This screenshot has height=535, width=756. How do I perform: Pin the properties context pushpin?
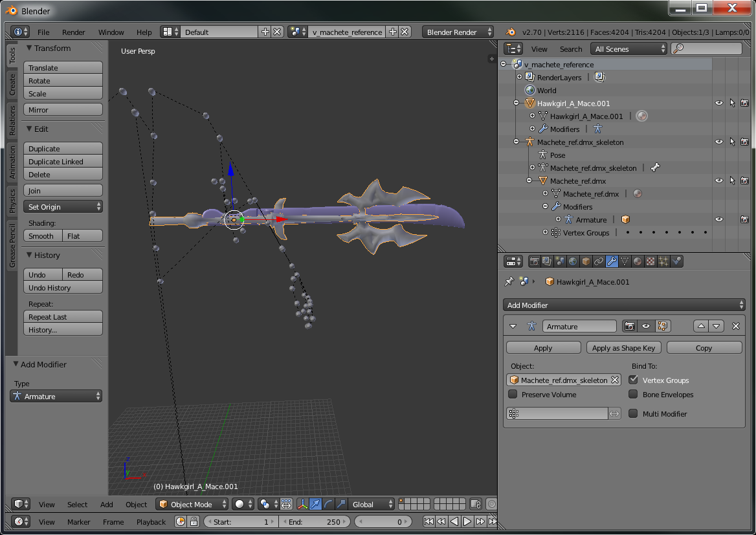pos(509,281)
